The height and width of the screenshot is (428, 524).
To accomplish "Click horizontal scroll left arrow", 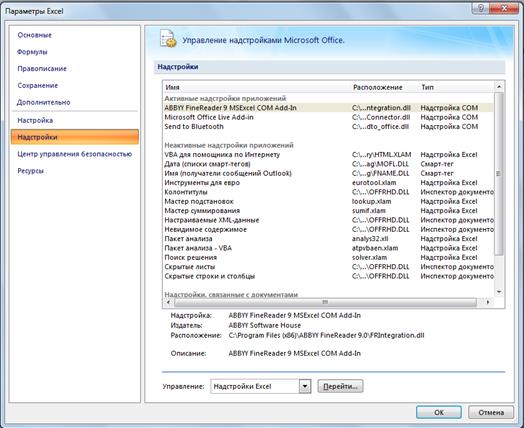I will tap(168, 302).
